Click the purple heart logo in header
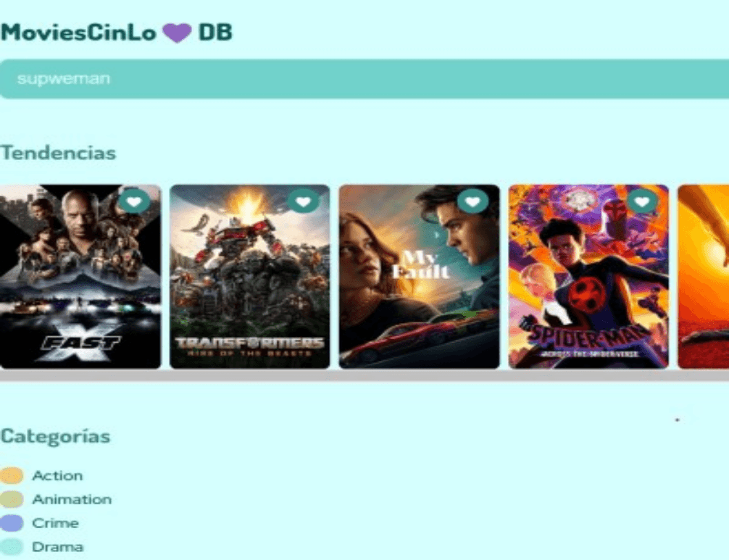Image resolution: width=729 pixels, height=560 pixels. 177,33
